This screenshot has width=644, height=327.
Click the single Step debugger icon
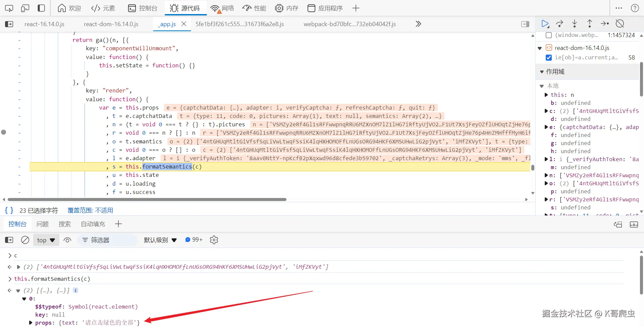pos(605,23)
